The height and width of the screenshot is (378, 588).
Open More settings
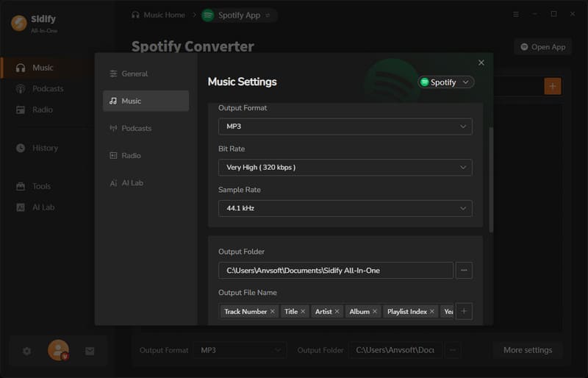528,350
